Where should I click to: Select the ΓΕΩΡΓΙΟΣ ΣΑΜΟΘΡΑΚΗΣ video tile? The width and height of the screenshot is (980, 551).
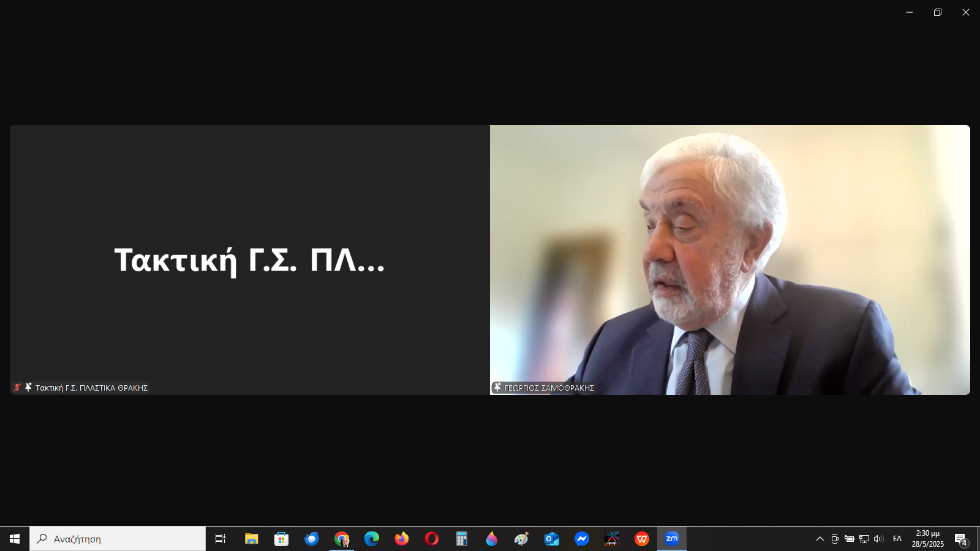[730, 260]
